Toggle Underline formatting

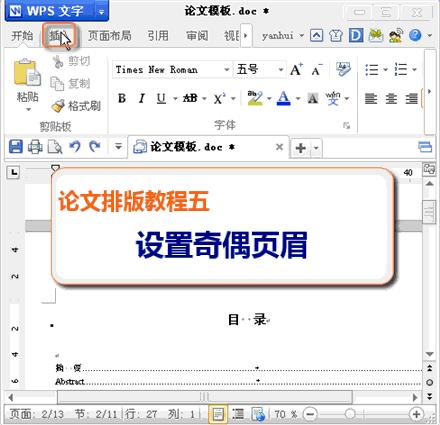(161, 98)
